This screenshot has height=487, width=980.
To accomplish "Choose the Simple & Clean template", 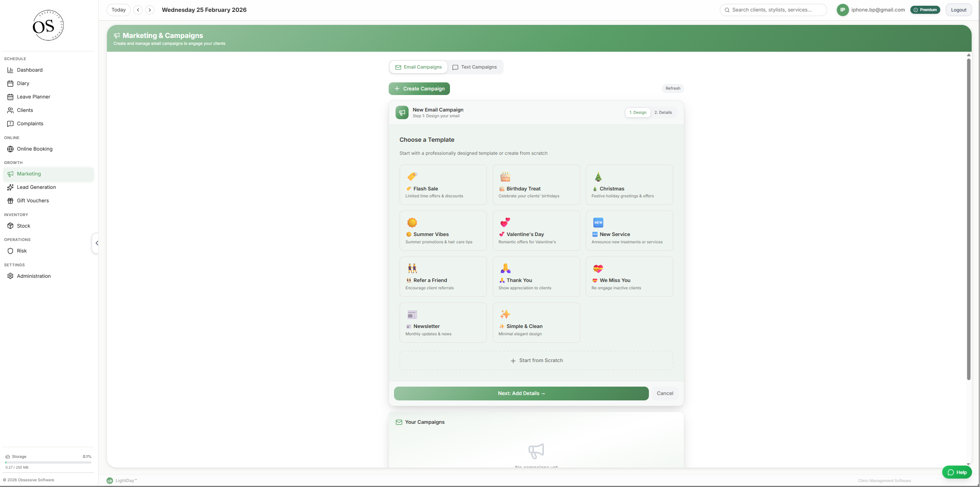I will [x=536, y=323].
